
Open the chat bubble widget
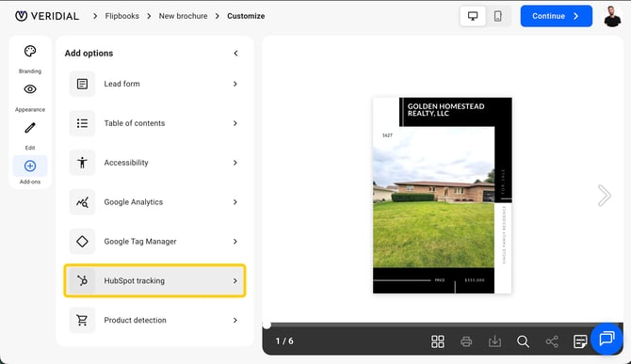(x=607, y=339)
